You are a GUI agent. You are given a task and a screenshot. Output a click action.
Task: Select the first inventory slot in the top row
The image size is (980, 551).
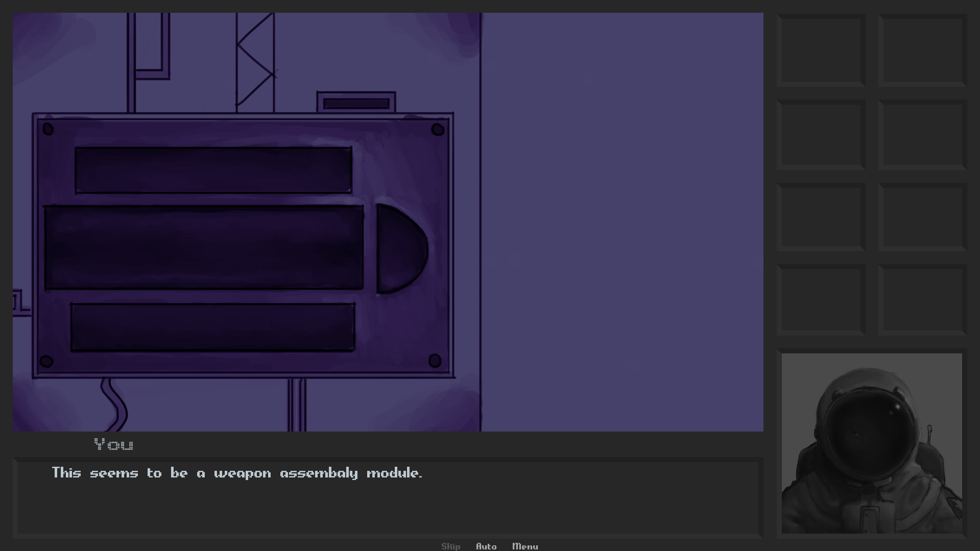[x=821, y=50]
